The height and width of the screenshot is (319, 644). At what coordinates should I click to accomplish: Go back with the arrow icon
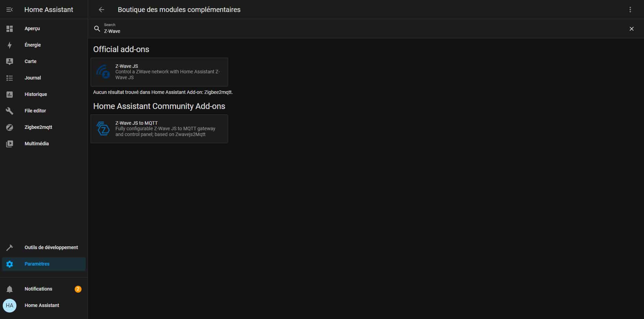(101, 10)
